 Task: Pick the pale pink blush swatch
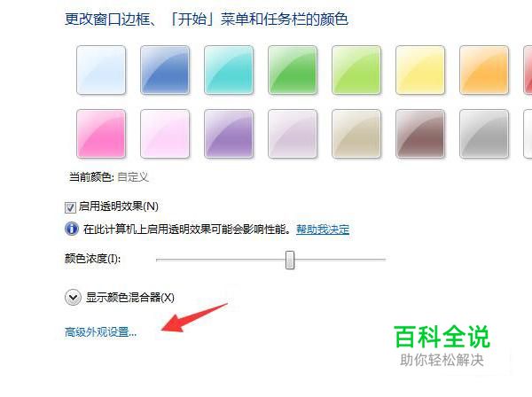point(165,134)
